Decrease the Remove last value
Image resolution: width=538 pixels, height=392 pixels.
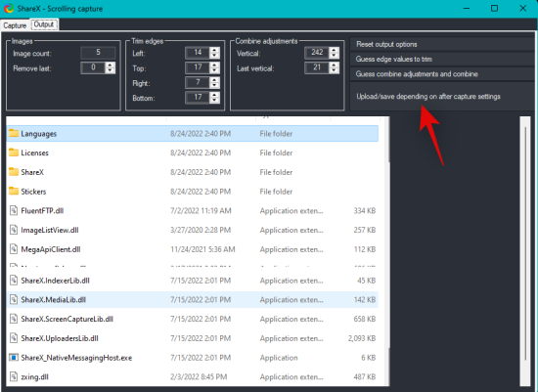[110, 70]
